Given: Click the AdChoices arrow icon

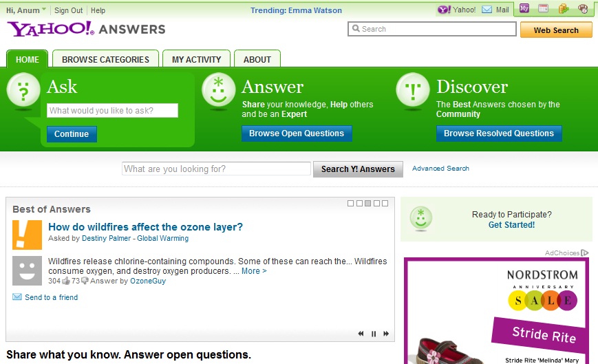Looking at the screenshot, I should pyautogui.click(x=585, y=253).
